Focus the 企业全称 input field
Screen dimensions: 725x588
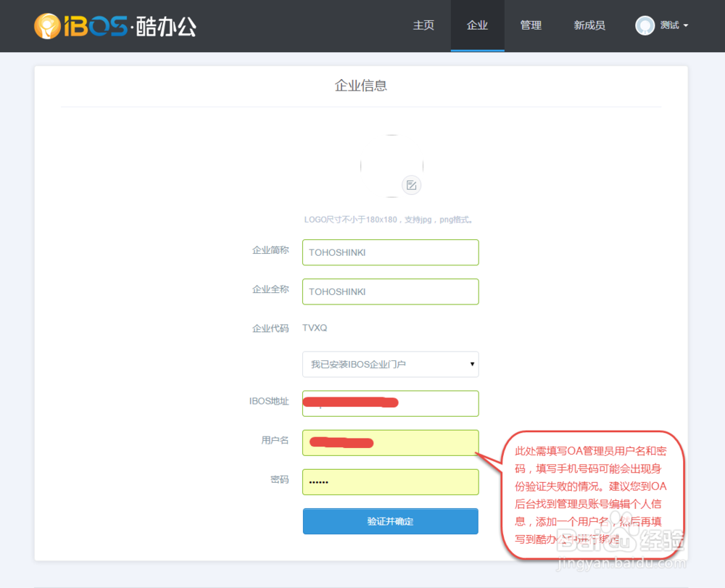pos(390,291)
